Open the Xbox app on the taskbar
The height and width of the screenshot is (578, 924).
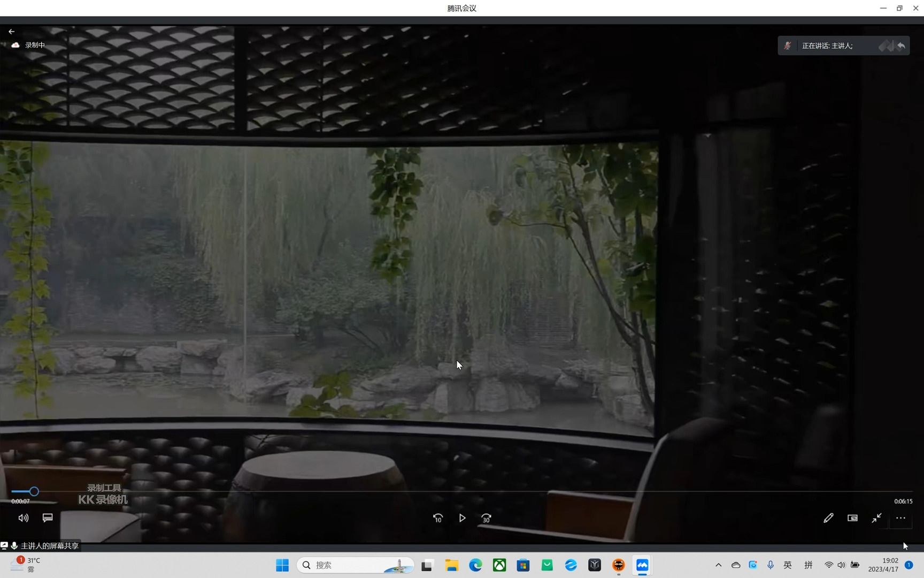pyautogui.click(x=499, y=565)
